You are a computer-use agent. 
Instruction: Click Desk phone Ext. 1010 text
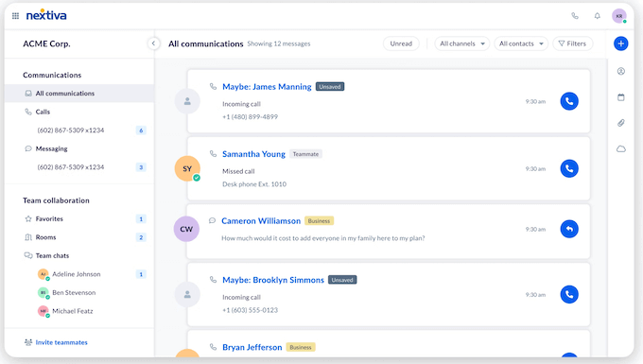(x=254, y=184)
